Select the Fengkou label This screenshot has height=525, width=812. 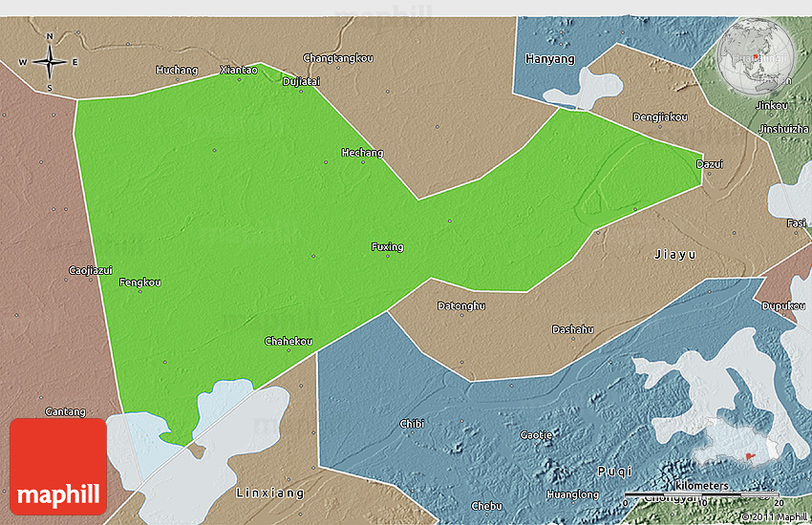coord(140,283)
